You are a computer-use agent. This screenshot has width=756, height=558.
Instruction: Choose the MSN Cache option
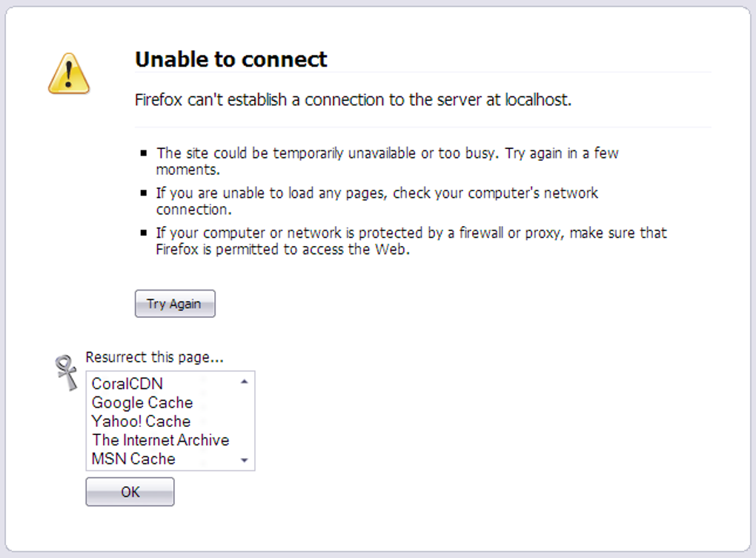click(x=133, y=459)
